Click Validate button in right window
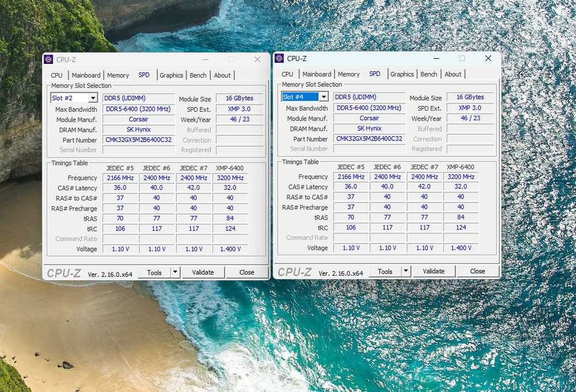576x392 pixels. click(434, 271)
